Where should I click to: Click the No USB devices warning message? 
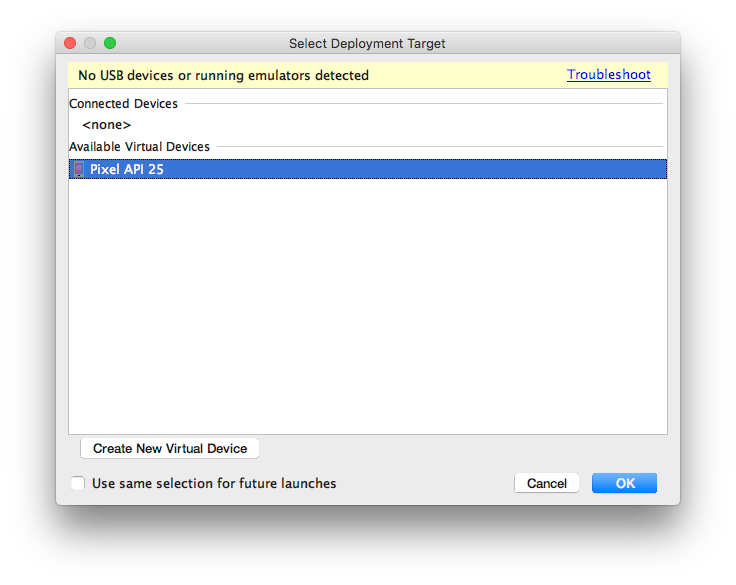(x=223, y=75)
